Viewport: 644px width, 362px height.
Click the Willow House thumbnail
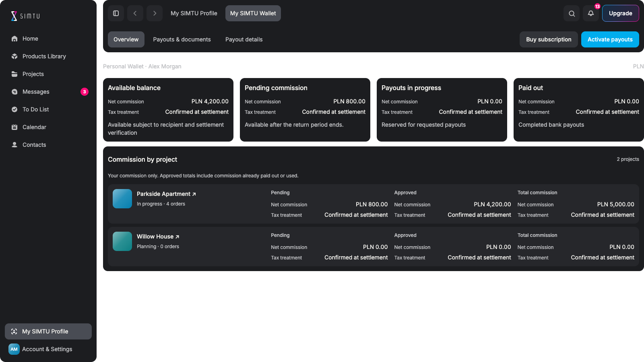coord(122,241)
